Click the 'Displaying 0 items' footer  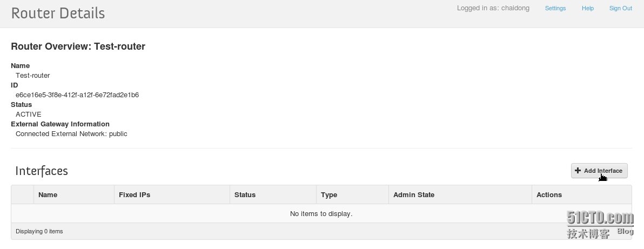pyautogui.click(x=39, y=231)
